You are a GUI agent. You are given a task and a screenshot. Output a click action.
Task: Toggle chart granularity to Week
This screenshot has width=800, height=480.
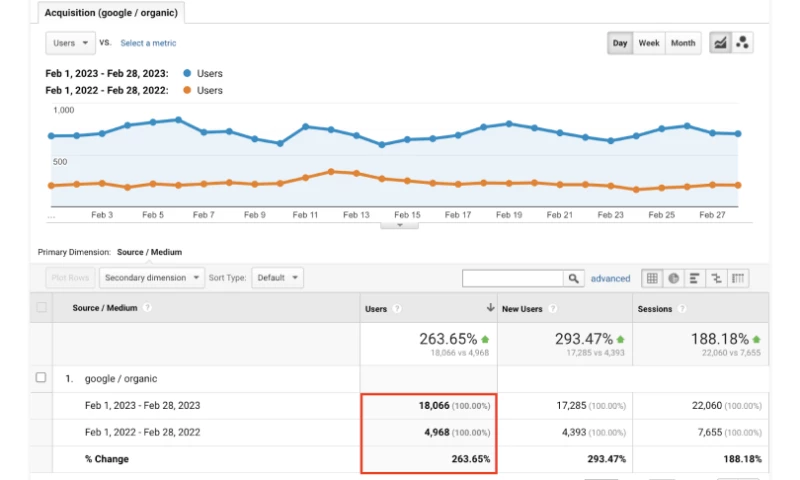(x=649, y=43)
